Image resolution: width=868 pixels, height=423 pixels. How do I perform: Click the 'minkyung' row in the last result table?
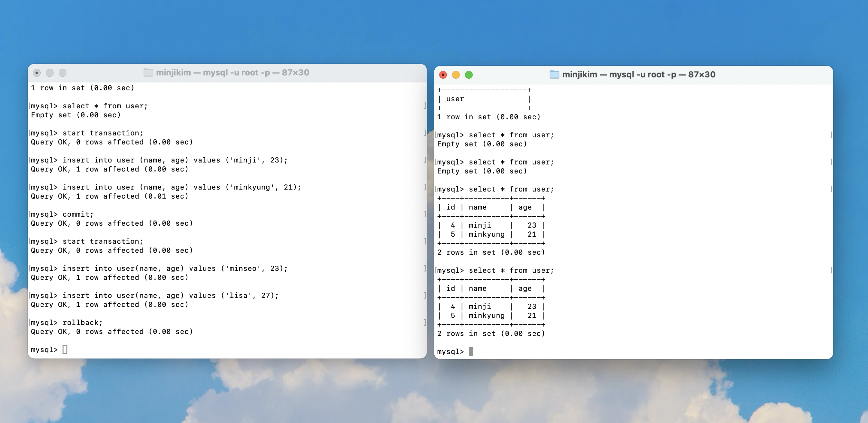tap(491, 316)
